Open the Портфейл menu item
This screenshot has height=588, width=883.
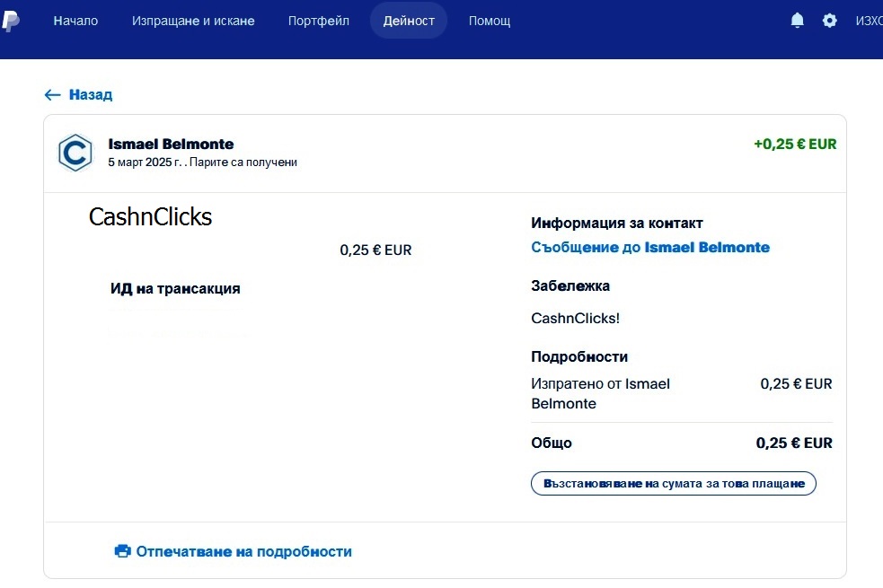point(319,21)
